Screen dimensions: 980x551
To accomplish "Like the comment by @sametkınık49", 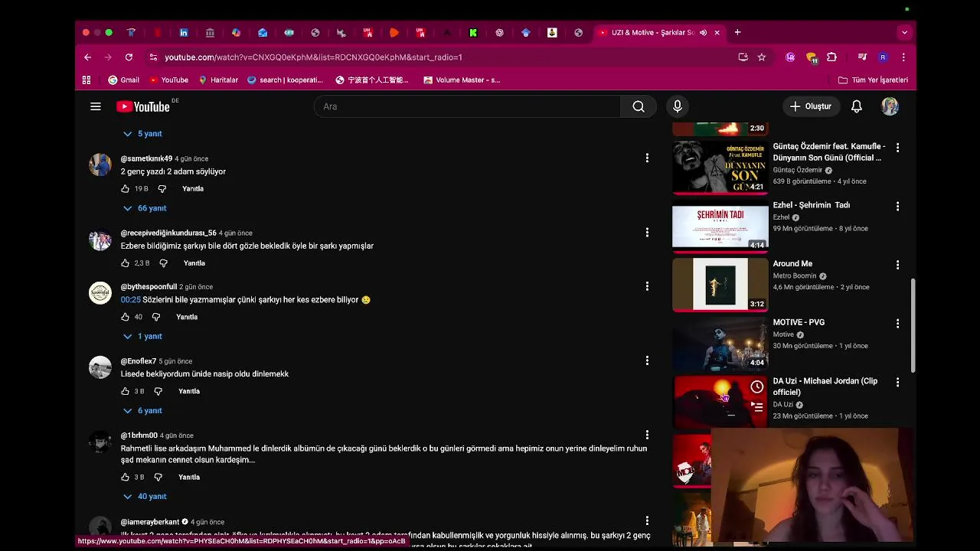I will (x=126, y=188).
